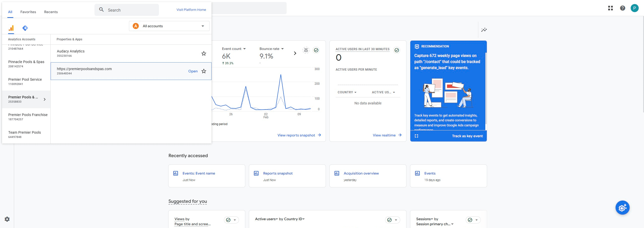
Task: Switch to the Recents tab
Action: 51,12
